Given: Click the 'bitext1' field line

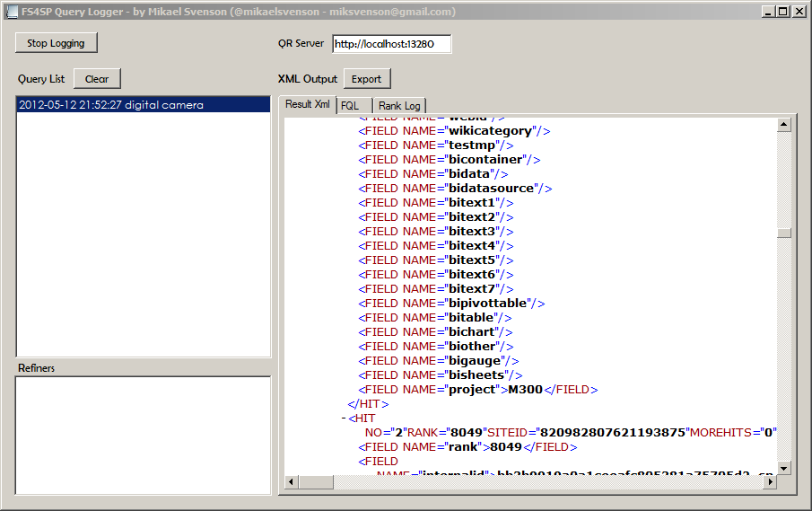Looking at the screenshot, I should coord(436,203).
